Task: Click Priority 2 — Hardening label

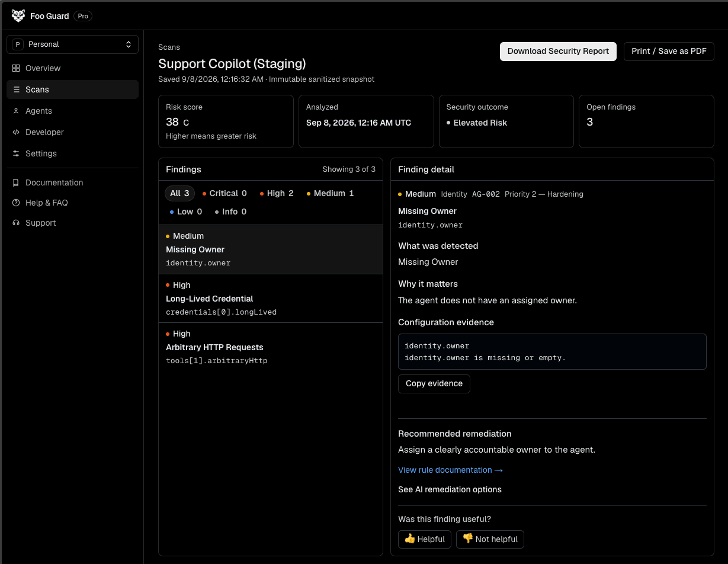Action: click(x=544, y=194)
